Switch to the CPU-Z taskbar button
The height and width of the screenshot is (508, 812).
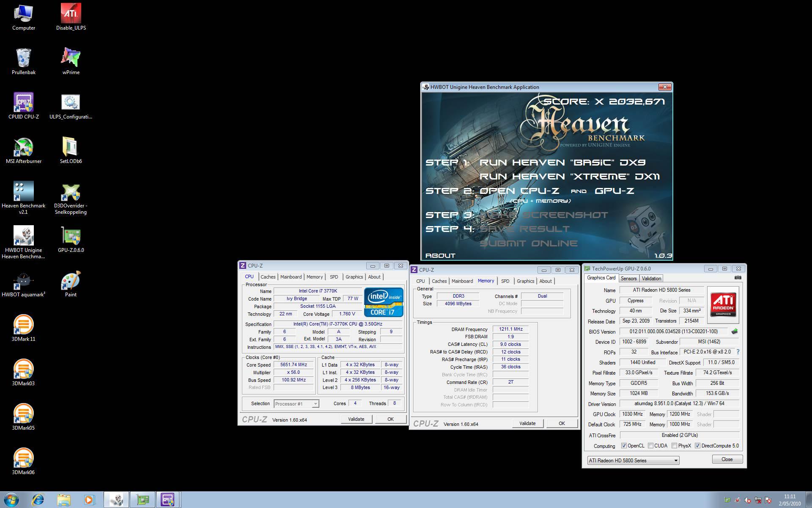167,500
